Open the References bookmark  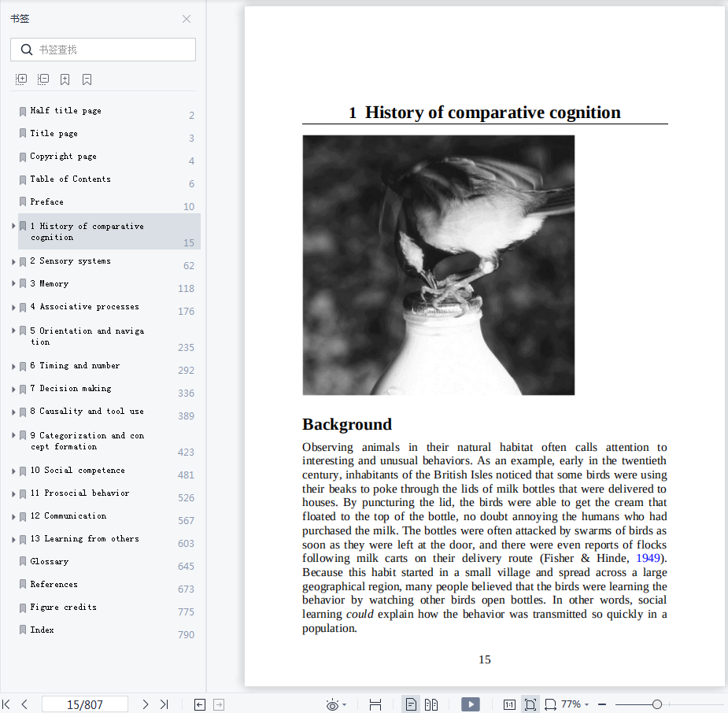54,584
